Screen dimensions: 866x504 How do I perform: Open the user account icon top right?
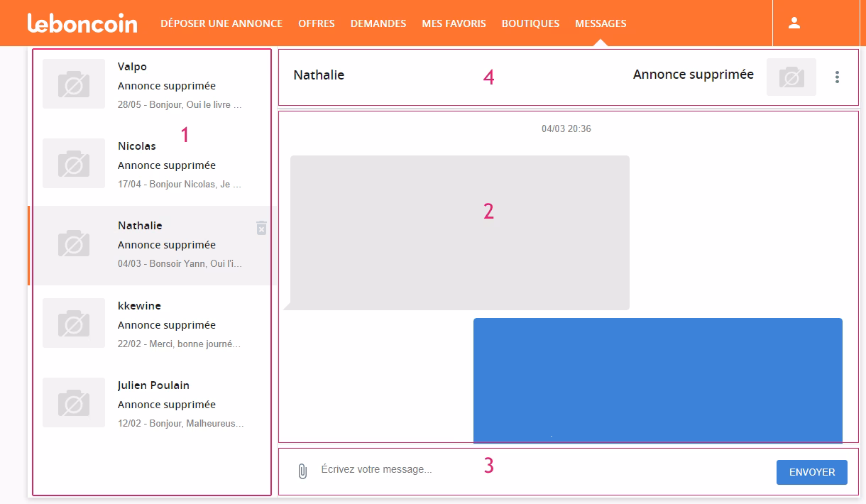coord(793,23)
